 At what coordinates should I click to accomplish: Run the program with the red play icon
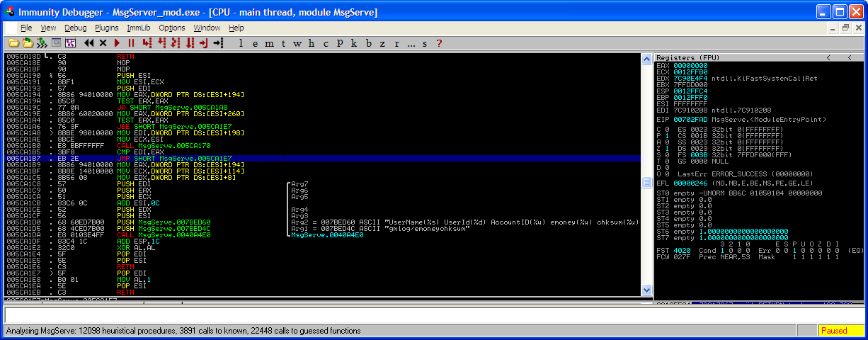(117, 43)
